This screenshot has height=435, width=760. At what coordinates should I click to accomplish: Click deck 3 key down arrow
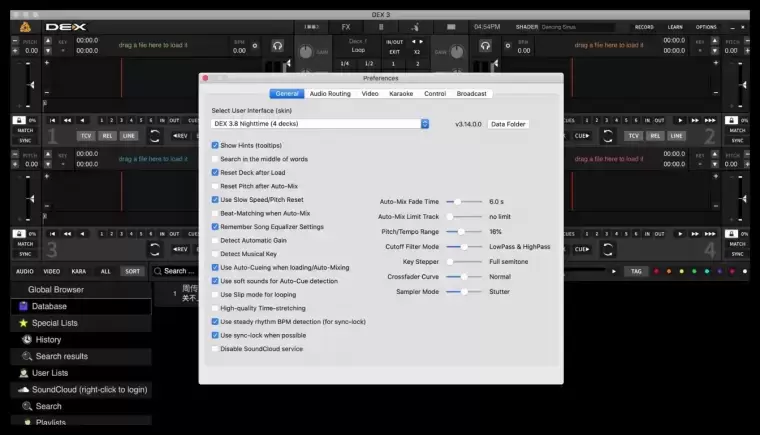click(x=48, y=164)
